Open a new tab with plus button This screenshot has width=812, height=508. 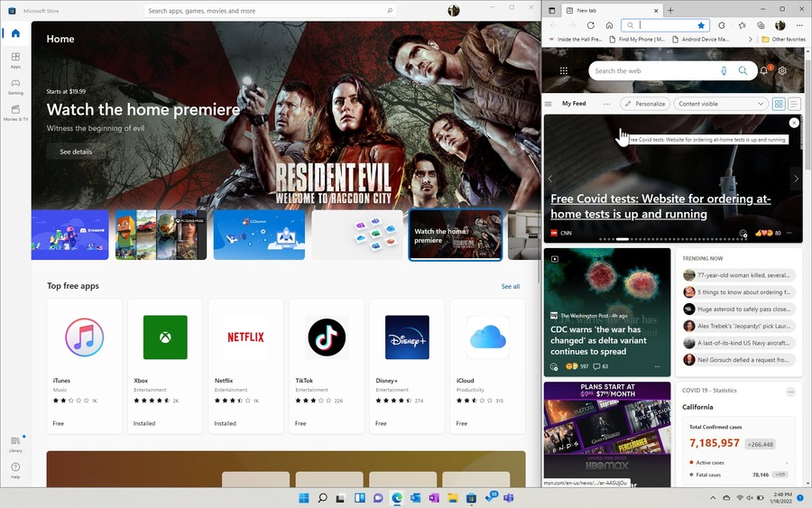670,10
